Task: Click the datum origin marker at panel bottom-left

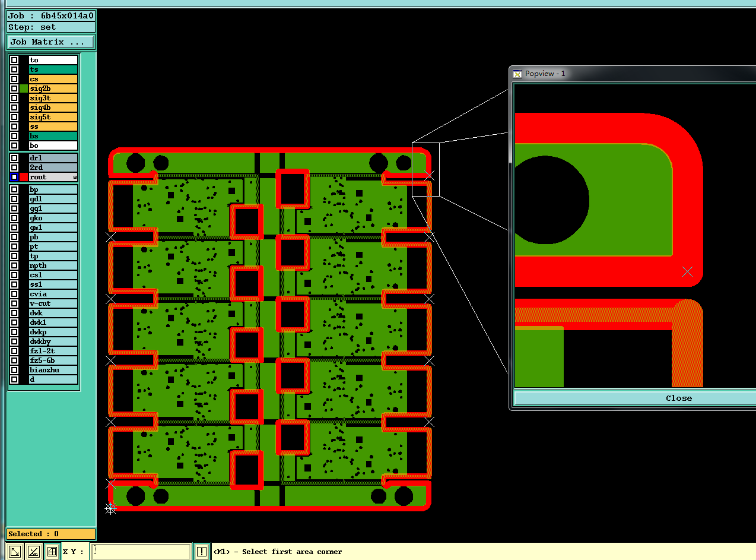Action: (111, 508)
